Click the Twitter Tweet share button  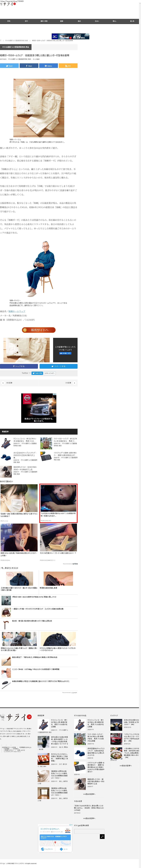(x=9, y=66)
